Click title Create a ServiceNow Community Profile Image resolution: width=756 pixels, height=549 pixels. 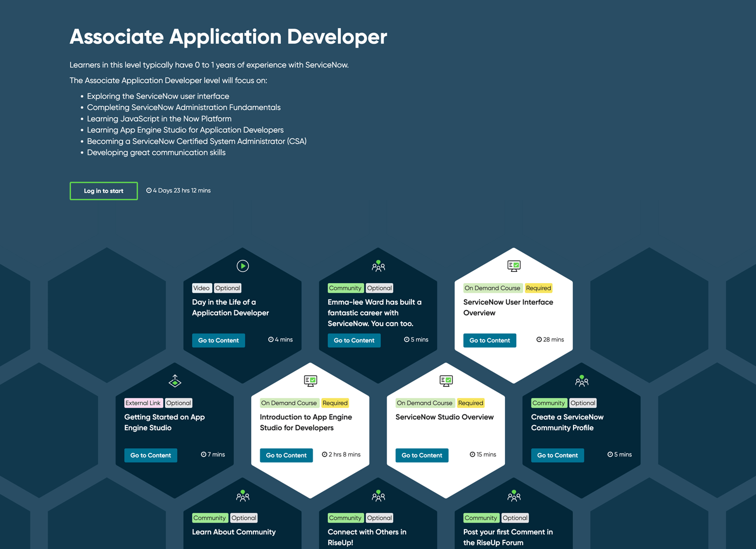click(568, 423)
